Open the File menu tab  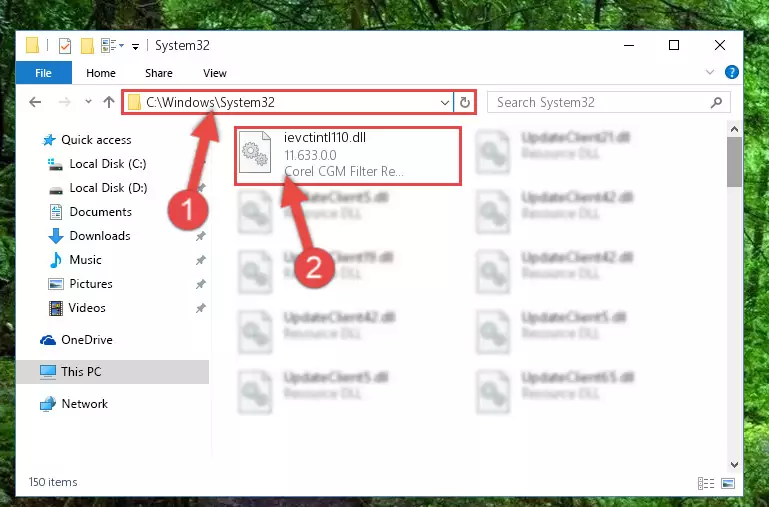[44, 73]
